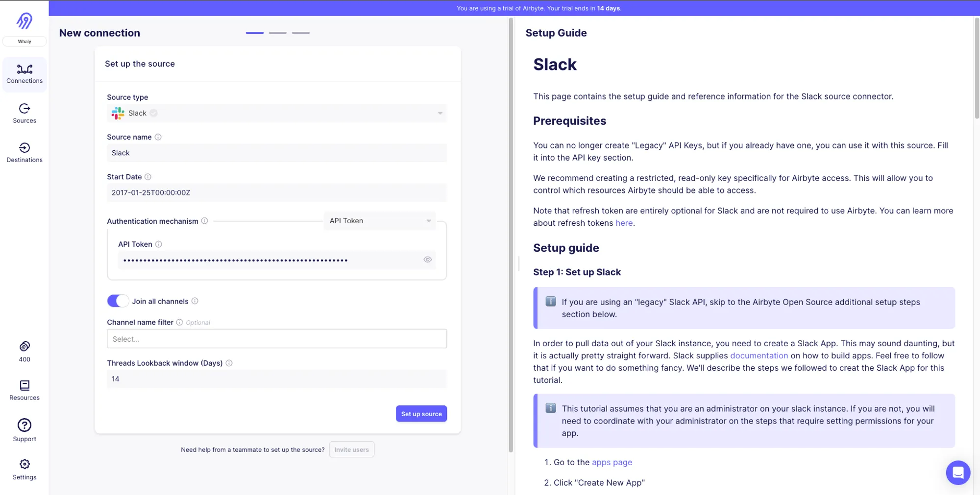Click 'Set up the source' card title
Image resolution: width=980 pixels, height=495 pixels.
click(140, 64)
